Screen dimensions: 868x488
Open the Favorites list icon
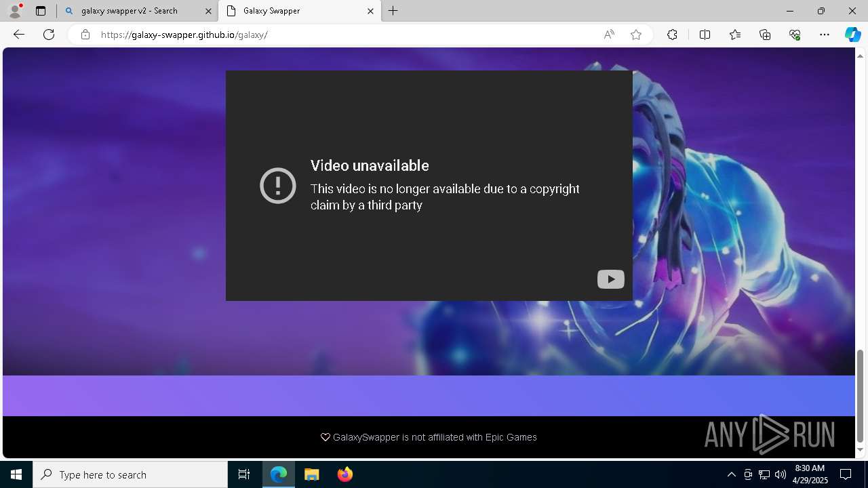pyautogui.click(x=735, y=35)
